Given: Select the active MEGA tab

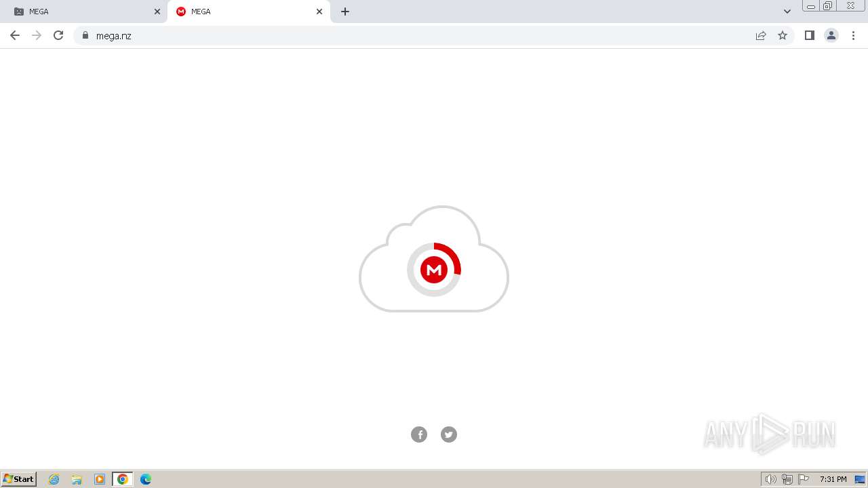Looking at the screenshot, I should pos(248,12).
